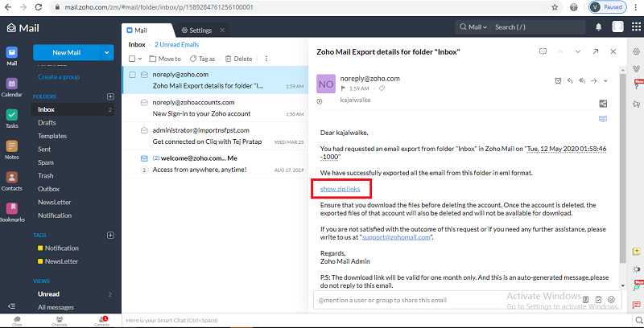Click support@zohomail.com link
The height and width of the screenshot is (328, 644).
396,237
